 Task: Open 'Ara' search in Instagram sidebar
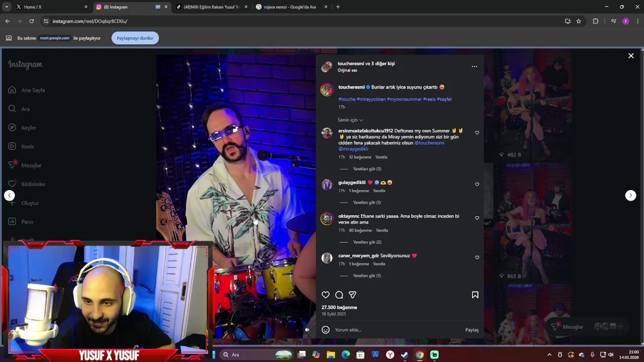[19, 109]
